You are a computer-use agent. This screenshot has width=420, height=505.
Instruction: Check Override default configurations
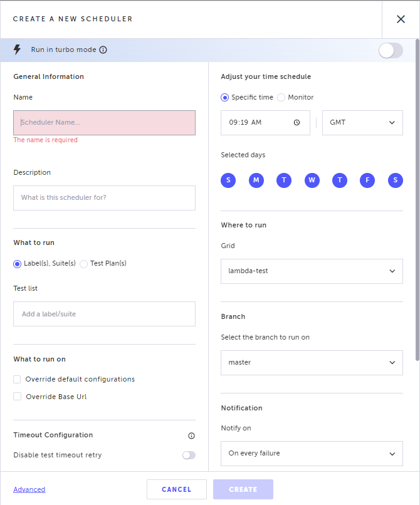tap(18, 379)
